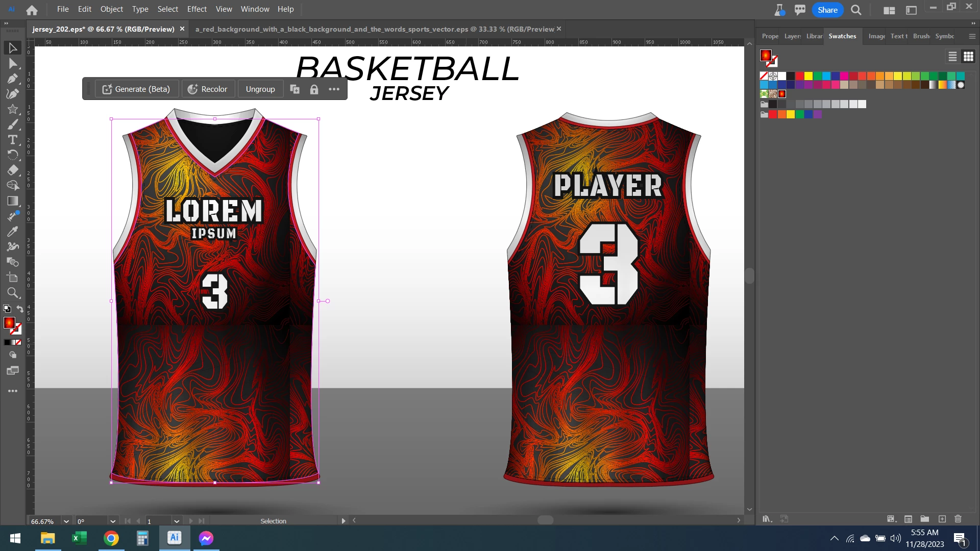Image resolution: width=980 pixels, height=551 pixels.
Task: Switch swatches to list view
Action: pyautogui.click(x=952, y=57)
